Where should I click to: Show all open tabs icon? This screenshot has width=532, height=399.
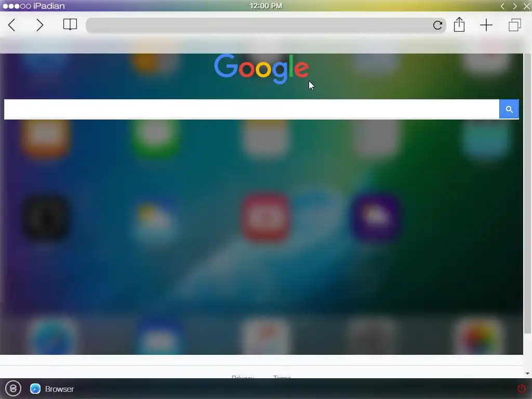(x=515, y=25)
